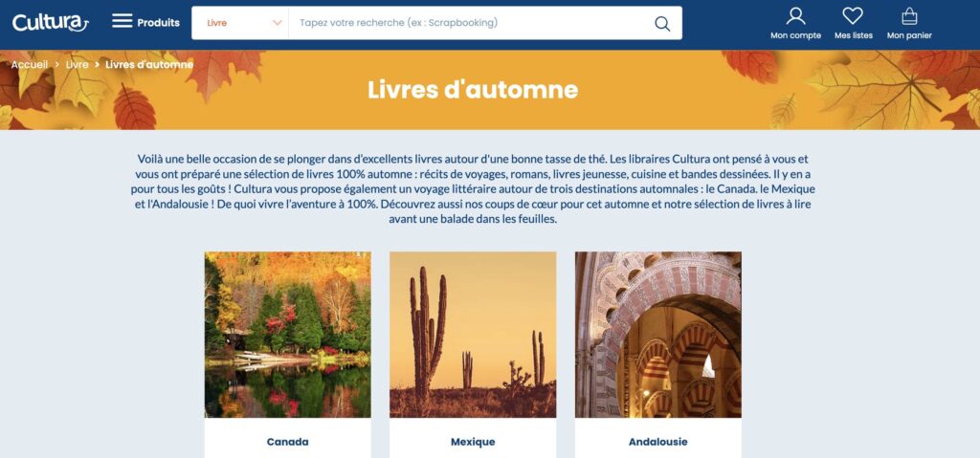Go to Accueil in breadcrumb
The image size is (980, 458).
click(30, 64)
